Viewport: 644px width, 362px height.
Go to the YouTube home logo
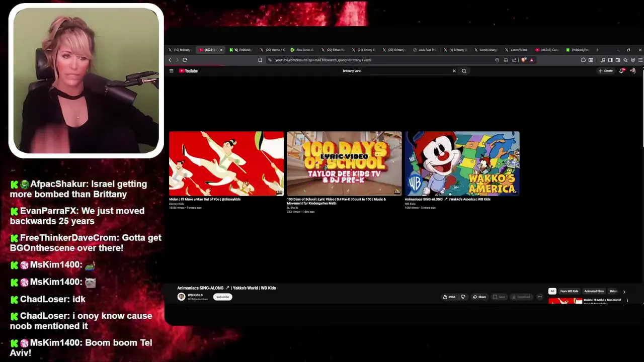pyautogui.click(x=188, y=71)
